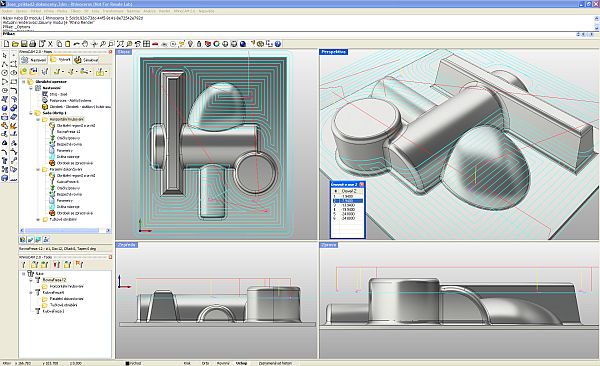
Task: Click the New file icon in the toolbar
Action: [x=7, y=44]
